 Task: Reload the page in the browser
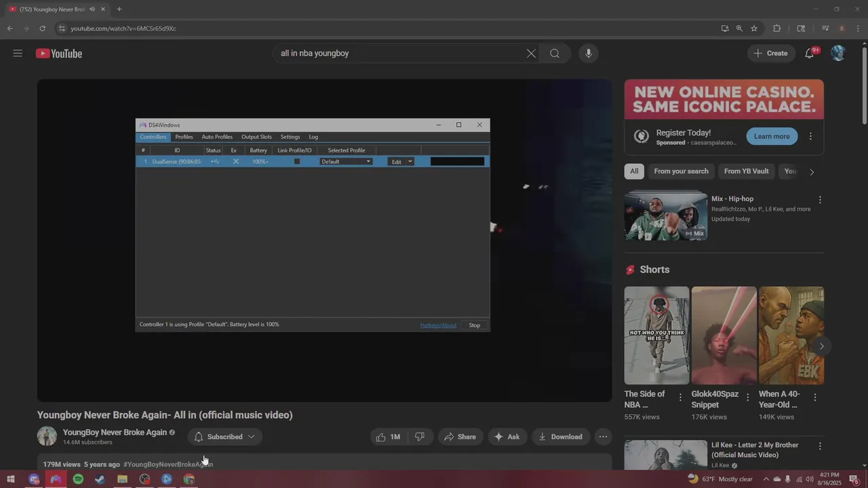42,28
